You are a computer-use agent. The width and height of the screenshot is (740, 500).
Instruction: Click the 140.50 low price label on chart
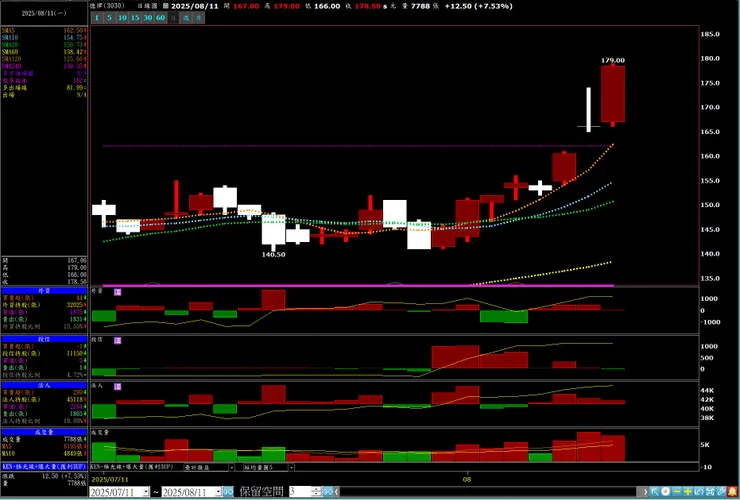click(273, 254)
